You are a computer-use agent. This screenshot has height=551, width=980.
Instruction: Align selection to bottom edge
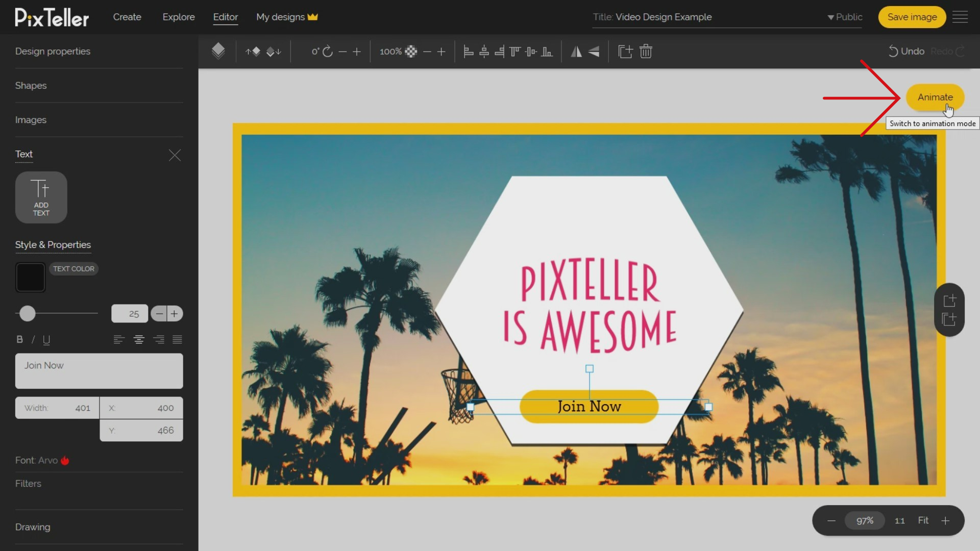click(x=547, y=52)
